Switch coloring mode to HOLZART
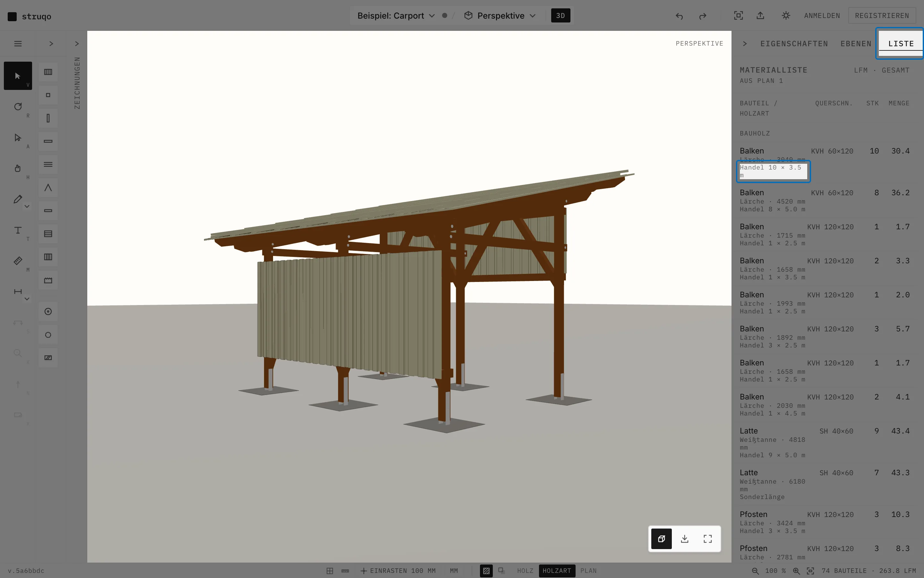 pyautogui.click(x=557, y=571)
